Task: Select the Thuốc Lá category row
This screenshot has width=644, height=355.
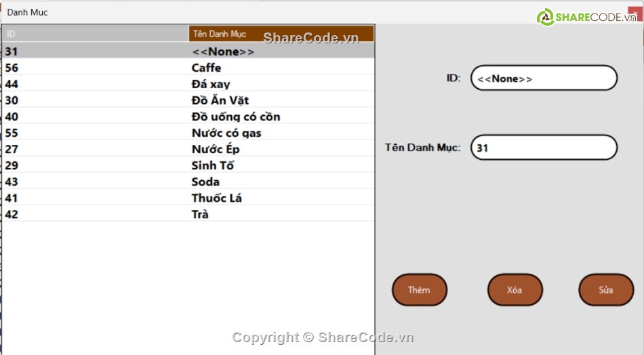Action: point(188,199)
